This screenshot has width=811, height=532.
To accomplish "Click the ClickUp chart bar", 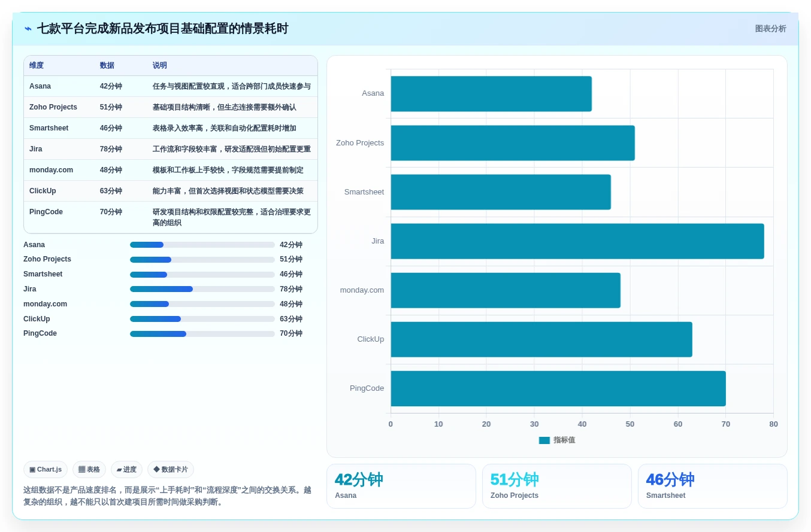I will click(x=541, y=339).
